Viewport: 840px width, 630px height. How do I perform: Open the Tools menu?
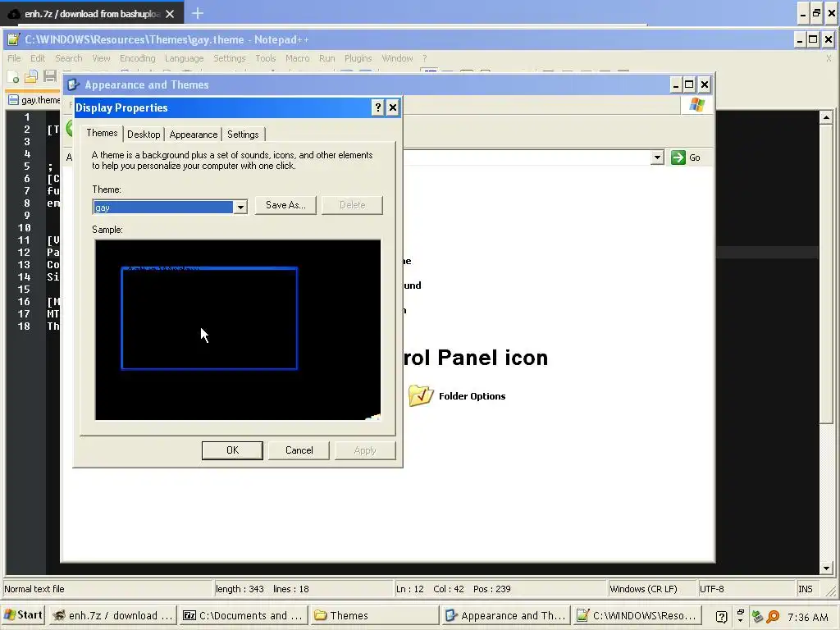click(x=265, y=58)
